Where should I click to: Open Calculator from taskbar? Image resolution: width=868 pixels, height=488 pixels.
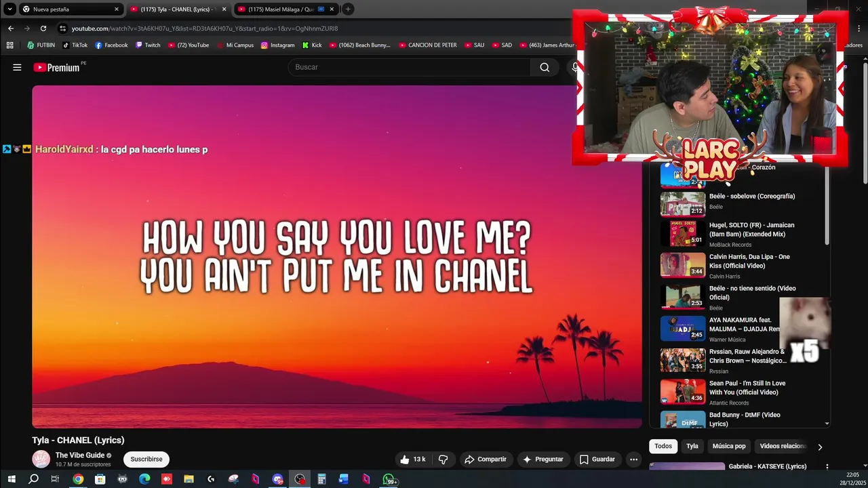click(x=321, y=479)
